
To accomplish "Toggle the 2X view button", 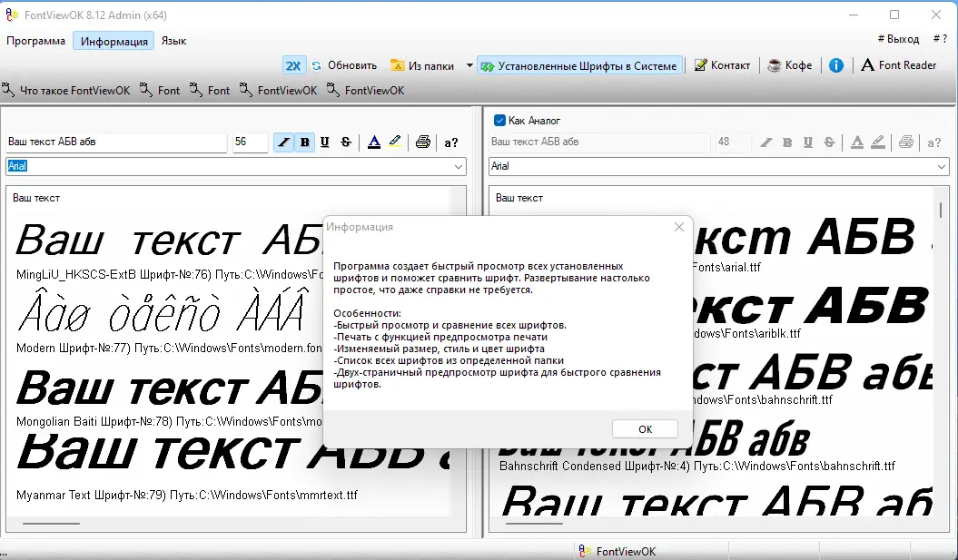I will click(293, 65).
